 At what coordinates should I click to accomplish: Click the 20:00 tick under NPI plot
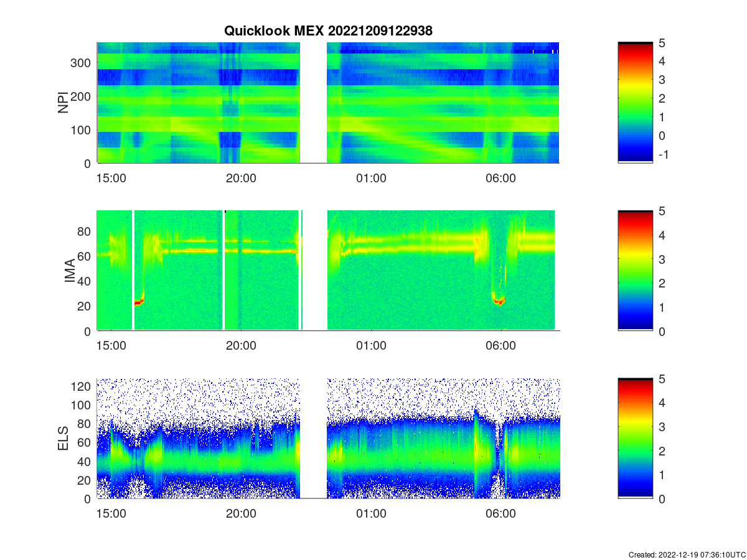click(x=241, y=178)
